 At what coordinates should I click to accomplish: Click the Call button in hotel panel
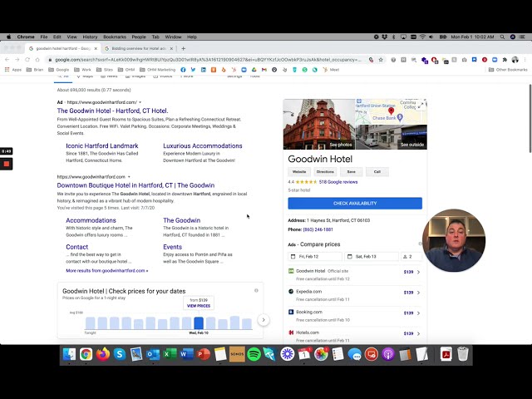(x=377, y=172)
